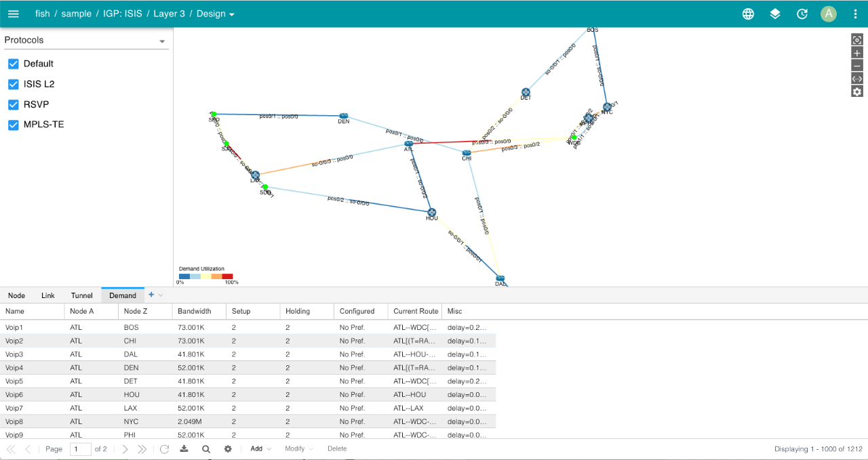Image resolution: width=868 pixels, height=460 pixels.
Task: Sort by Node Z column header
Action: click(x=145, y=311)
